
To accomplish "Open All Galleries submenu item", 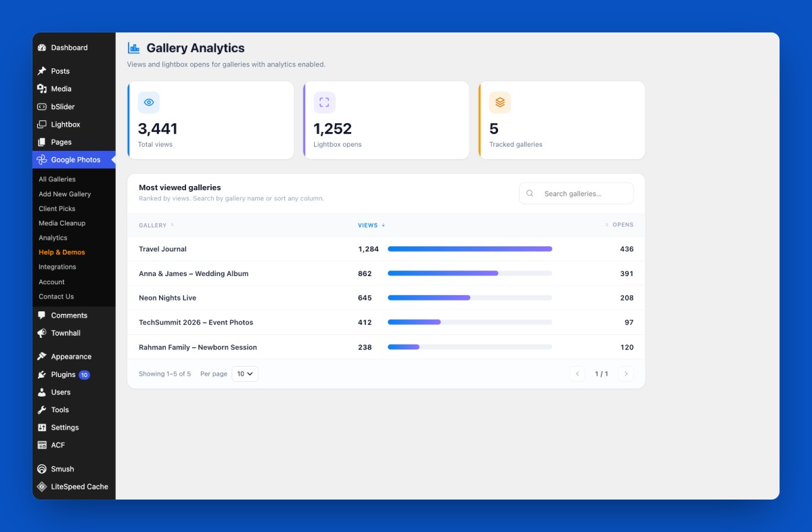I will (58, 179).
